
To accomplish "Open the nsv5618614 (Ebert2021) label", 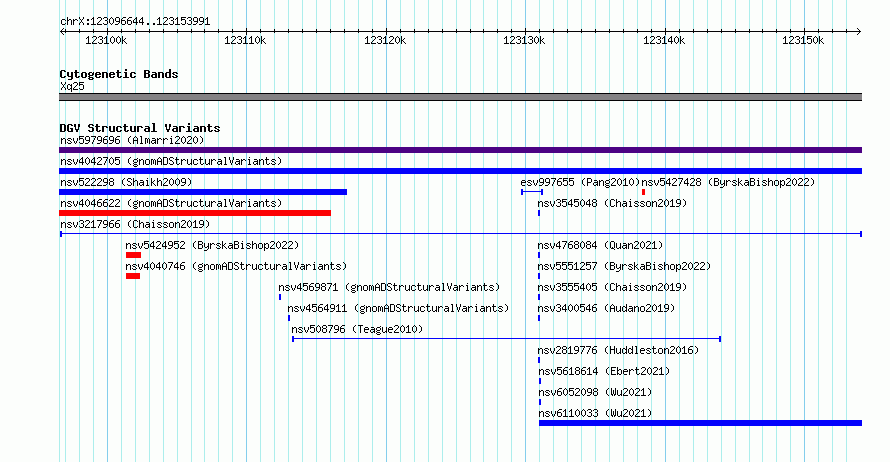I will click(604, 371).
